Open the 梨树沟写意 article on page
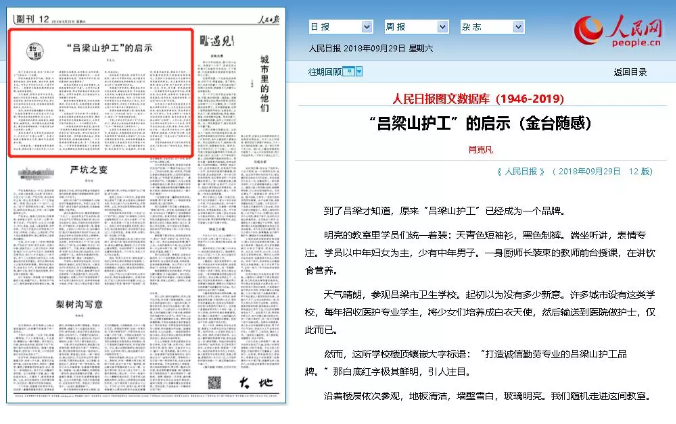 [x=82, y=304]
